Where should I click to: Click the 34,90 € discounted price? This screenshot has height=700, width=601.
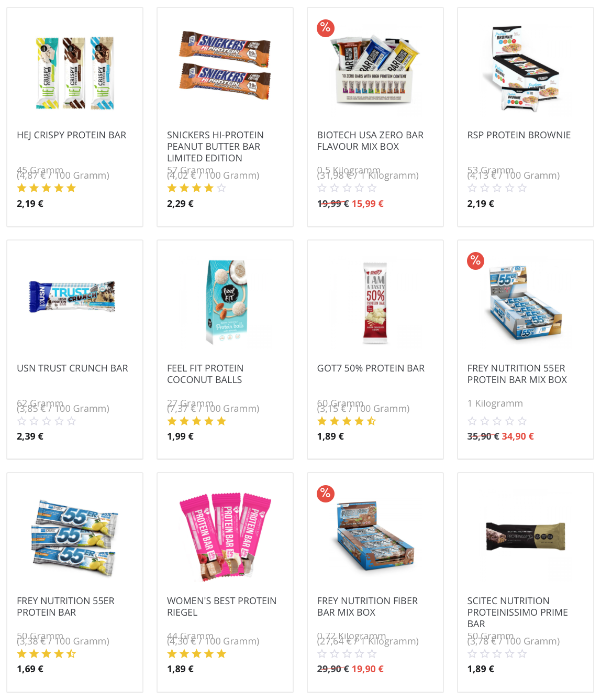518,436
